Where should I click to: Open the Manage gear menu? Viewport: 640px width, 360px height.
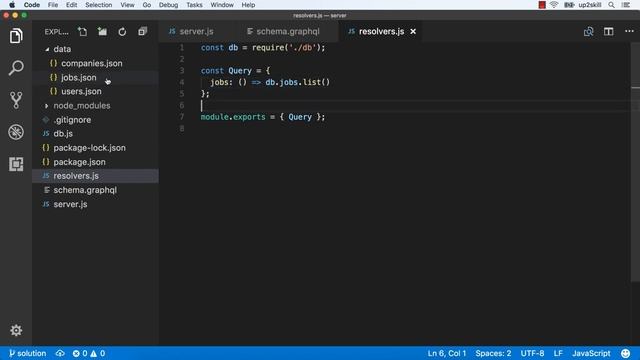16,330
